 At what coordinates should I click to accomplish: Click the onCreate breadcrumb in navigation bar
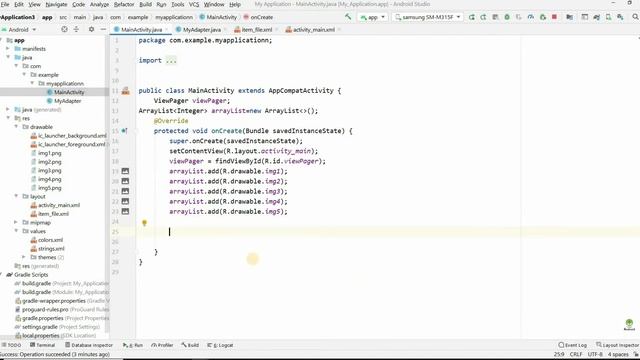point(258,17)
